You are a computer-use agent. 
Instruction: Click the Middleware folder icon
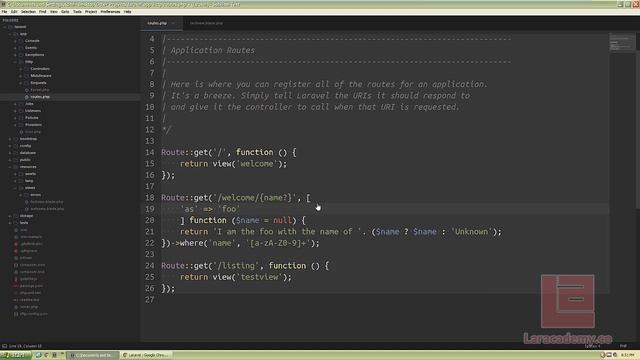pos(26,76)
